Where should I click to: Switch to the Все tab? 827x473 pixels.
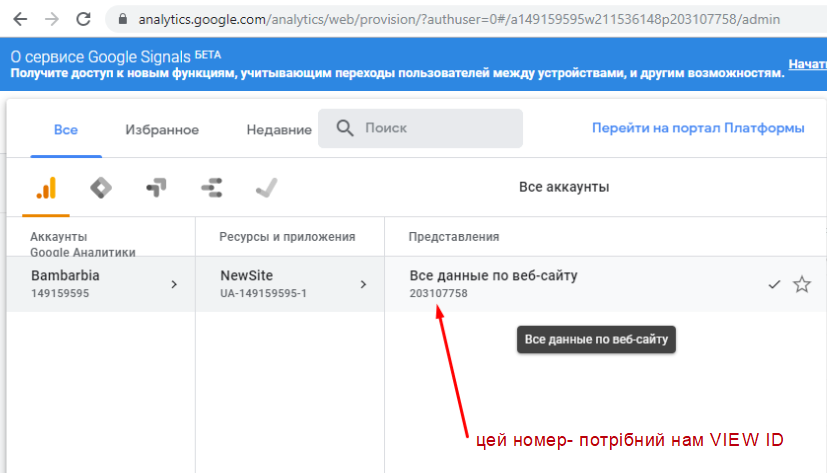[66, 130]
